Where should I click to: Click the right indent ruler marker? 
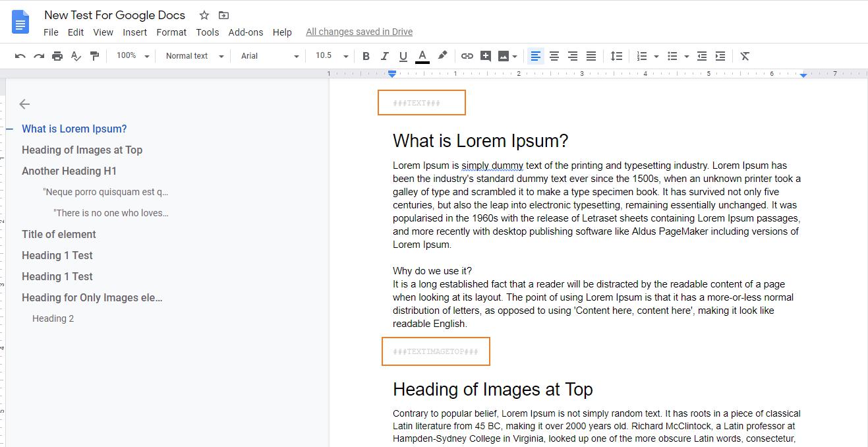point(803,74)
